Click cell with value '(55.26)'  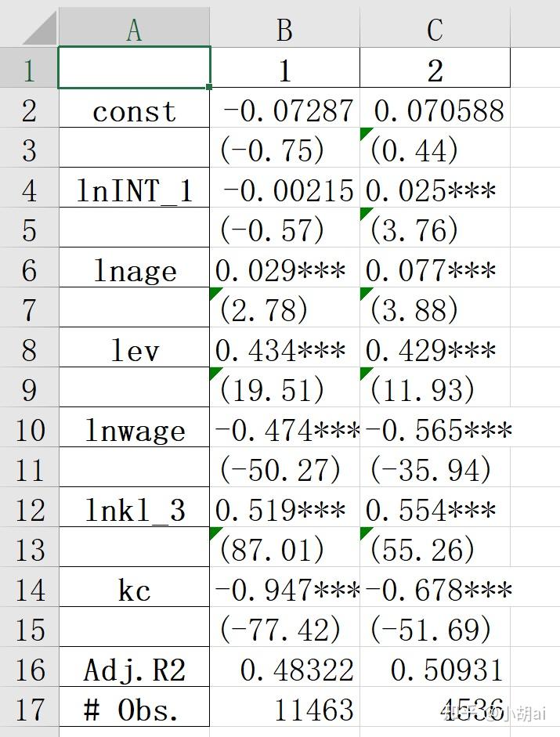[x=435, y=547]
